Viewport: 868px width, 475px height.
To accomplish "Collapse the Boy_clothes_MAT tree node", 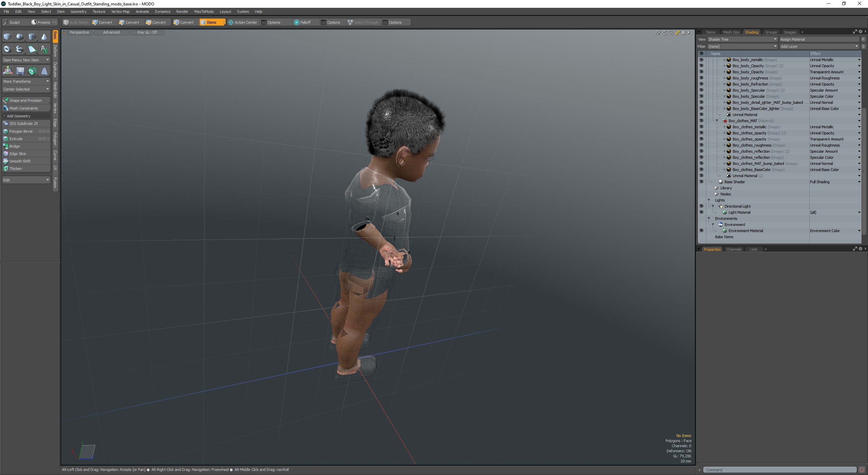I will (x=717, y=121).
